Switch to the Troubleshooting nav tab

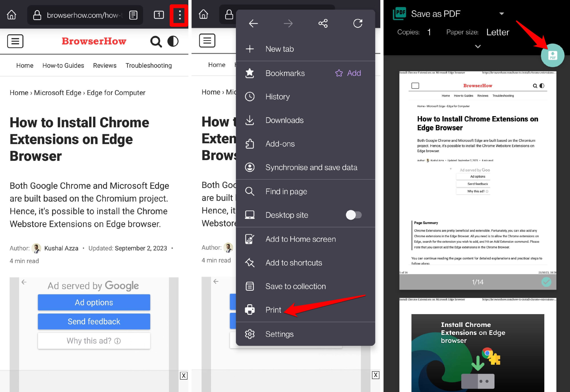149,65
